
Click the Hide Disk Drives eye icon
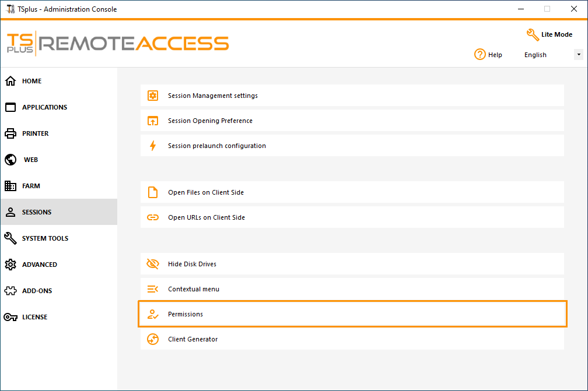(153, 264)
